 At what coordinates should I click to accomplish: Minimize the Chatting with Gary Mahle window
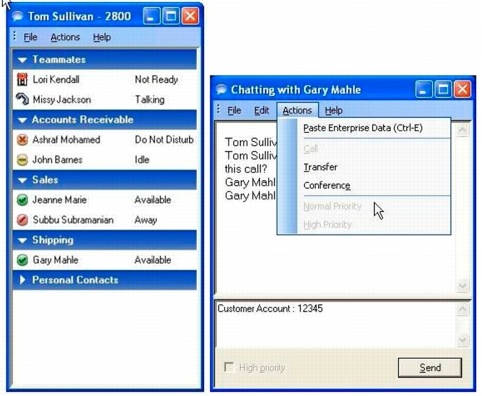423,89
